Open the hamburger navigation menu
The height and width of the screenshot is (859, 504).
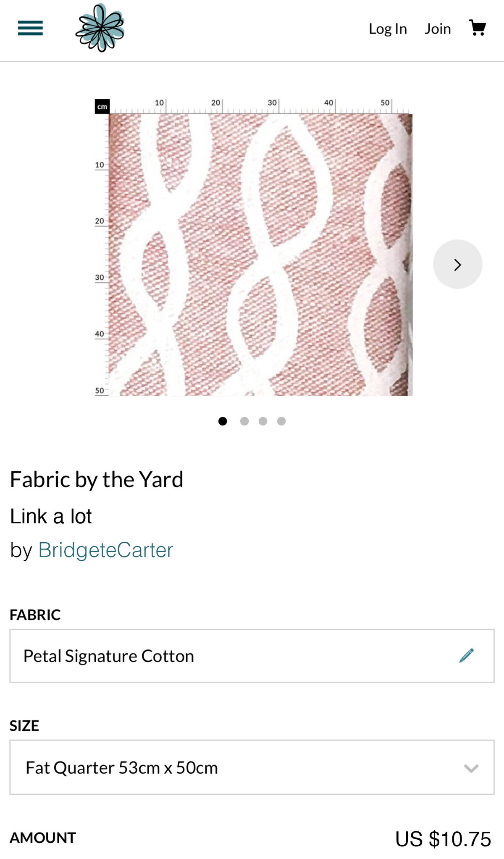point(30,28)
